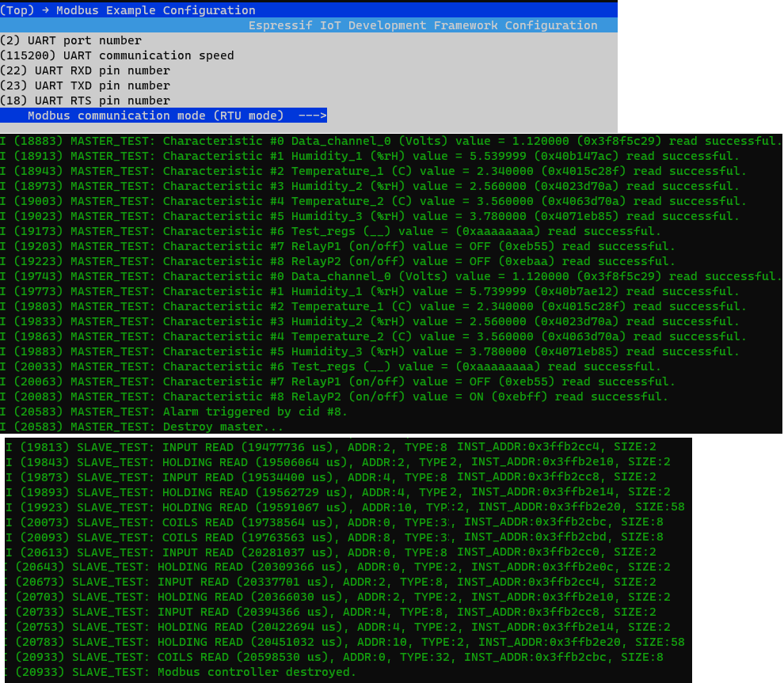Click Test_regs log line at (20033)
This screenshot has height=683, width=784.
coord(330,366)
